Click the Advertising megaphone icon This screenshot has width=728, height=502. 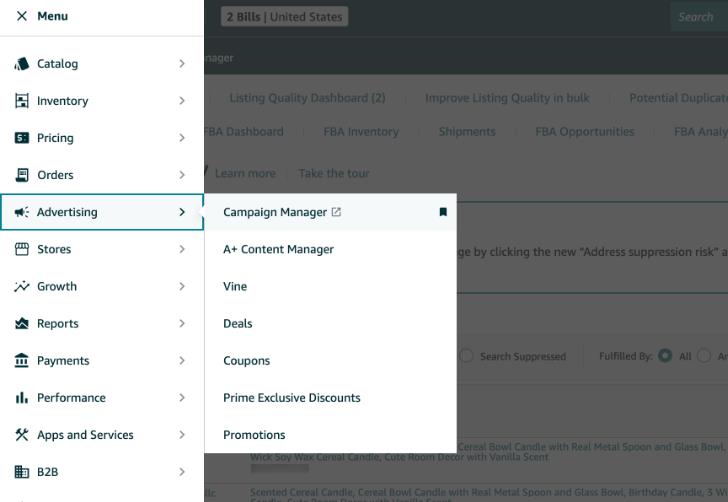pos(21,212)
